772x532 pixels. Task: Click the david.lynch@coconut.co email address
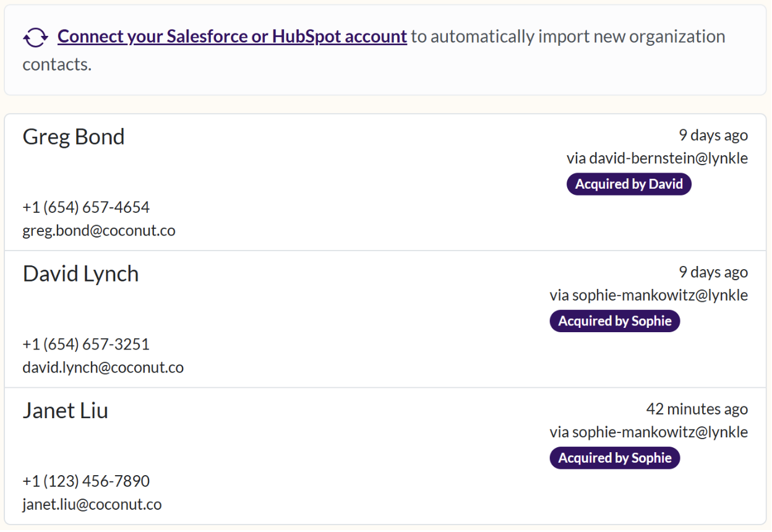click(103, 367)
